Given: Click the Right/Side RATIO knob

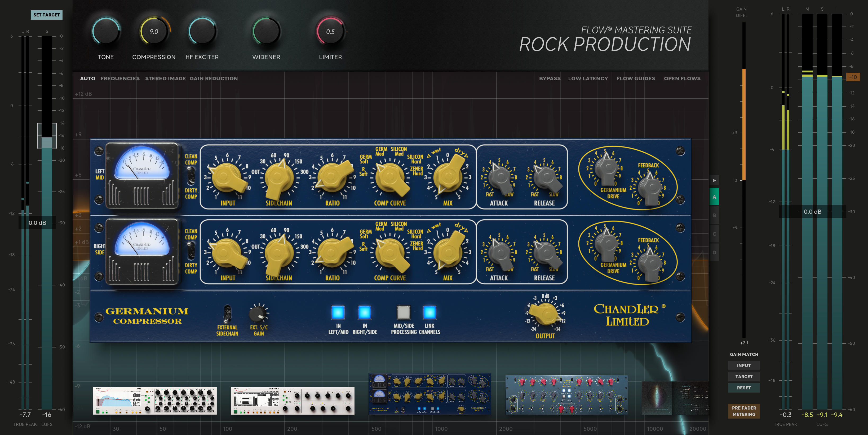Looking at the screenshot, I should [332, 251].
